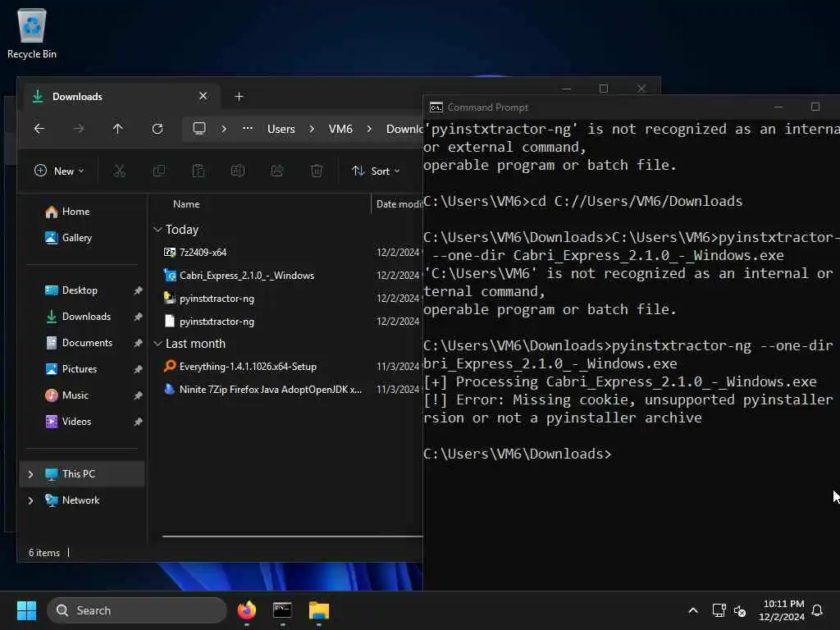Click the Rename toolbar icon
The width and height of the screenshot is (840, 630).
[x=238, y=171]
